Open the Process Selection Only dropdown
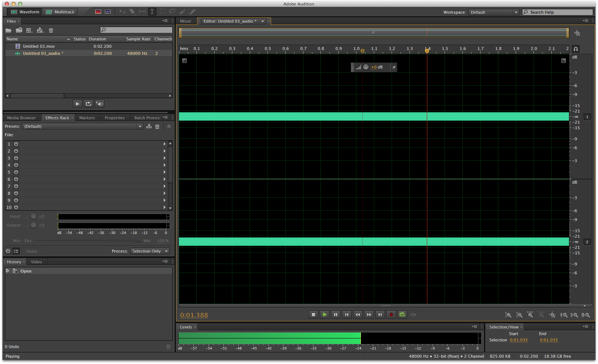Screen dimensions: 598x364 click(150, 251)
